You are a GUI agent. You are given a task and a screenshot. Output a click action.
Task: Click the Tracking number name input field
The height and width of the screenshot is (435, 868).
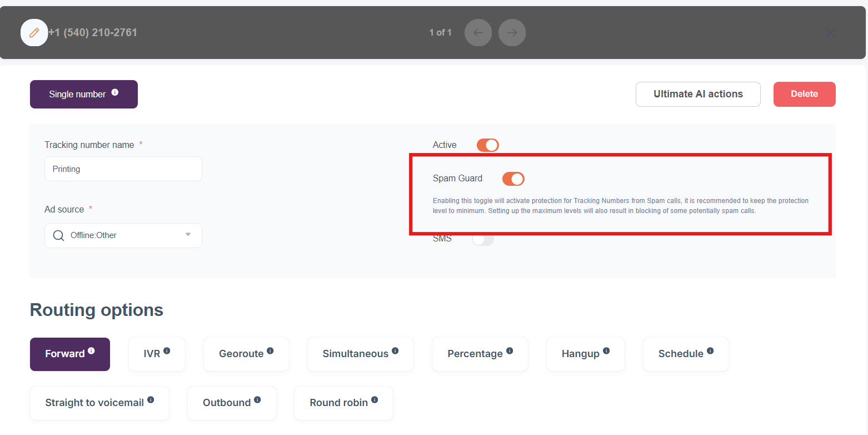[x=123, y=169]
